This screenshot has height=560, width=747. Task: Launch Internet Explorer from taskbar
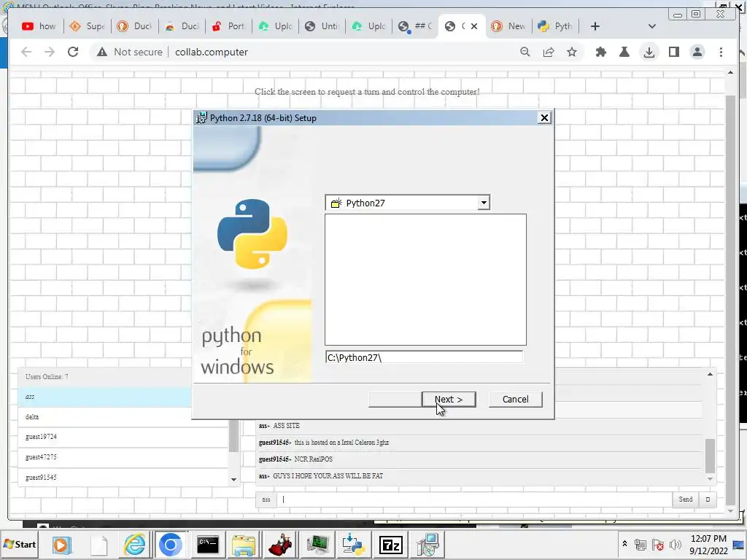click(135, 545)
